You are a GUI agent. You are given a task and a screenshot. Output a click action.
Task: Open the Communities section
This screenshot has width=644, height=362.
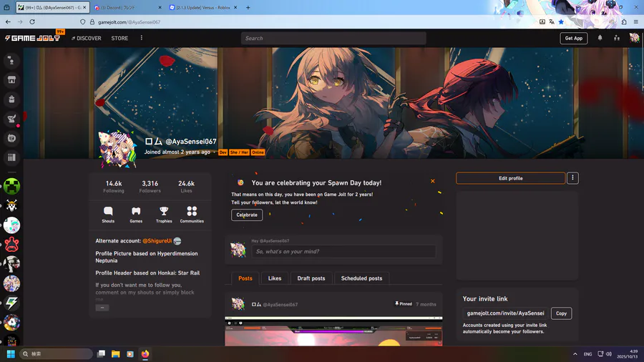[192, 214]
